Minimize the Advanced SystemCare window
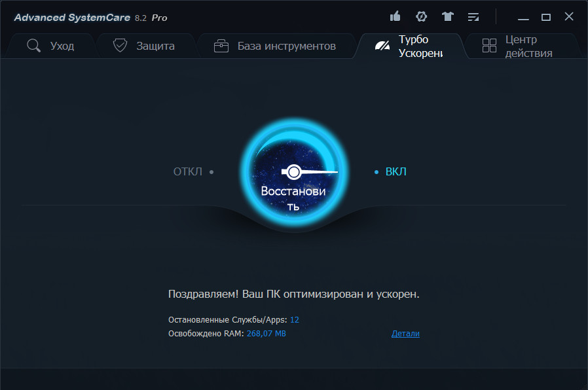588x390 pixels. coord(523,18)
